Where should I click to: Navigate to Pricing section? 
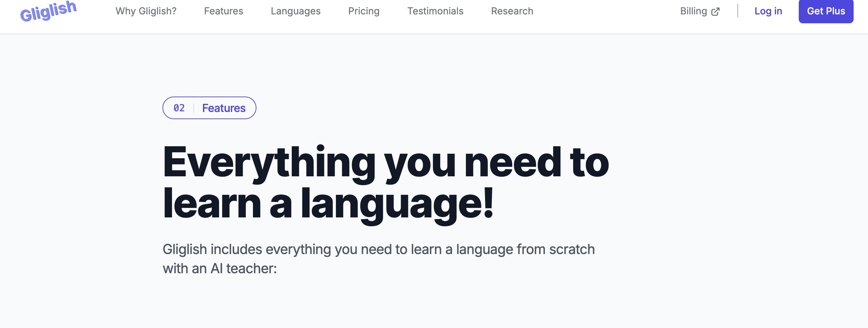[364, 11]
